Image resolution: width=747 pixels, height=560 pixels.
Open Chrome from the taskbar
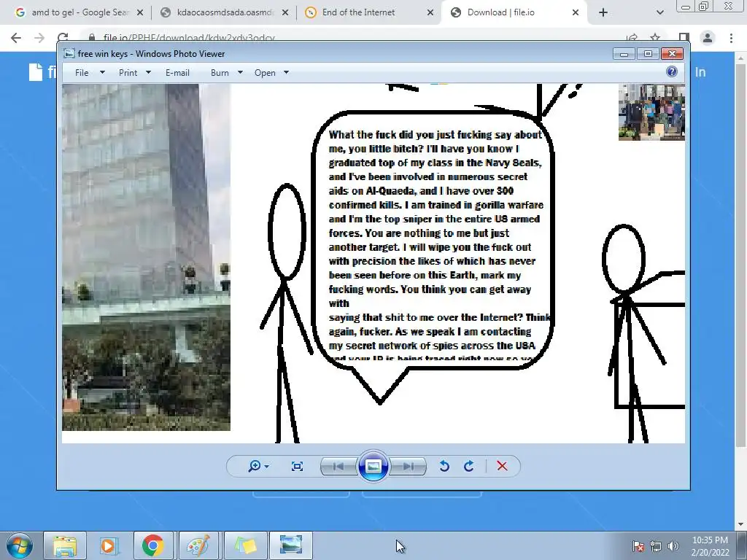(x=152, y=545)
